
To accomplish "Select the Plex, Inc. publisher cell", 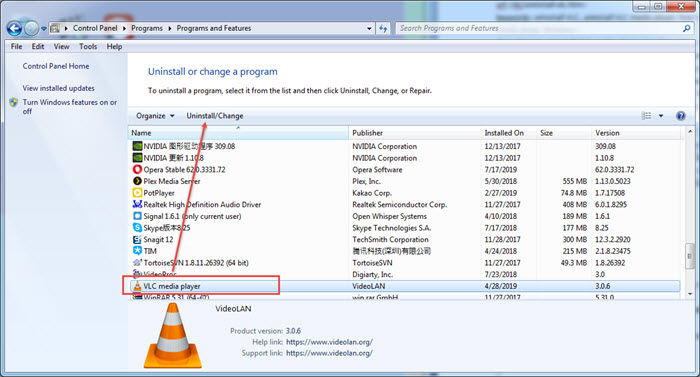I will pyautogui.click(x=367, y=181).
